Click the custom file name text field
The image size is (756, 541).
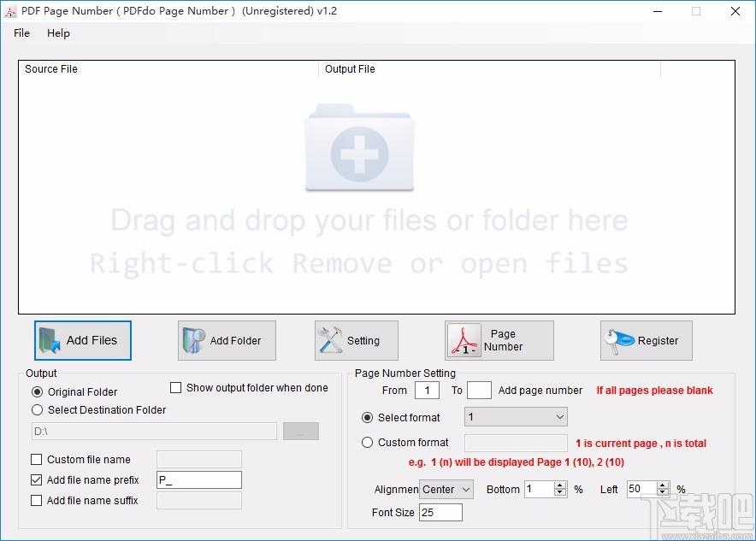click(x=199, y=460)
